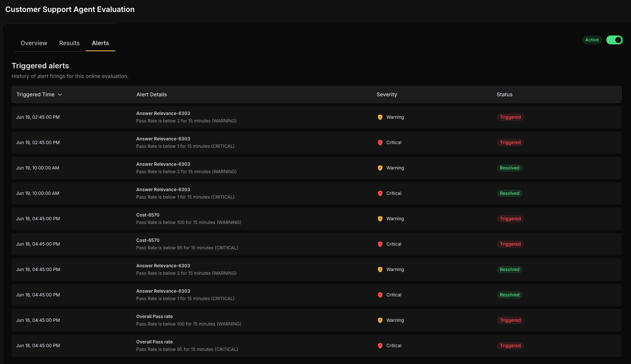631x364 pixels.
Task: Click Triggered badge in Overall Pass rate critical row
Action: coord(510,346)
